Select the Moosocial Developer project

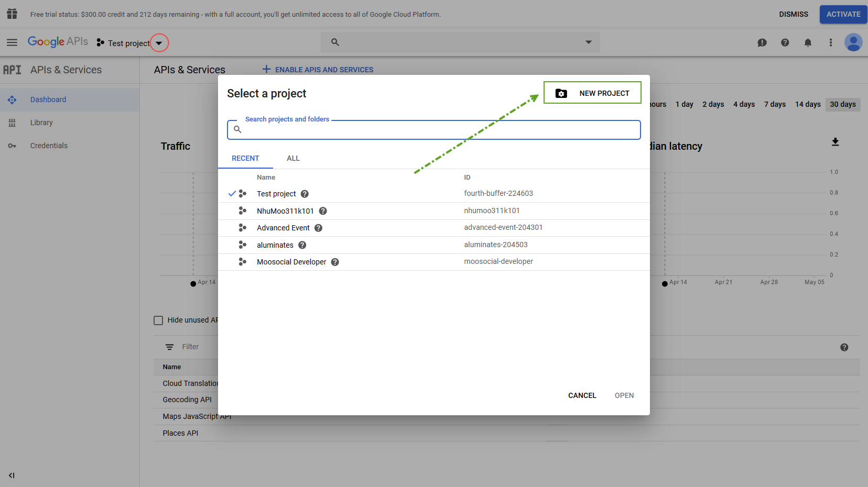(x=434, y=262)
